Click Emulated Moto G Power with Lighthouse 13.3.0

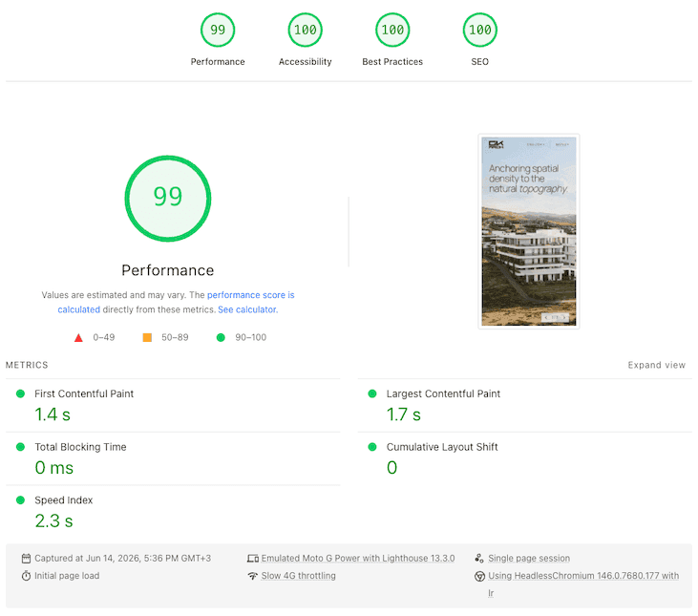click(x=358, y=558)
